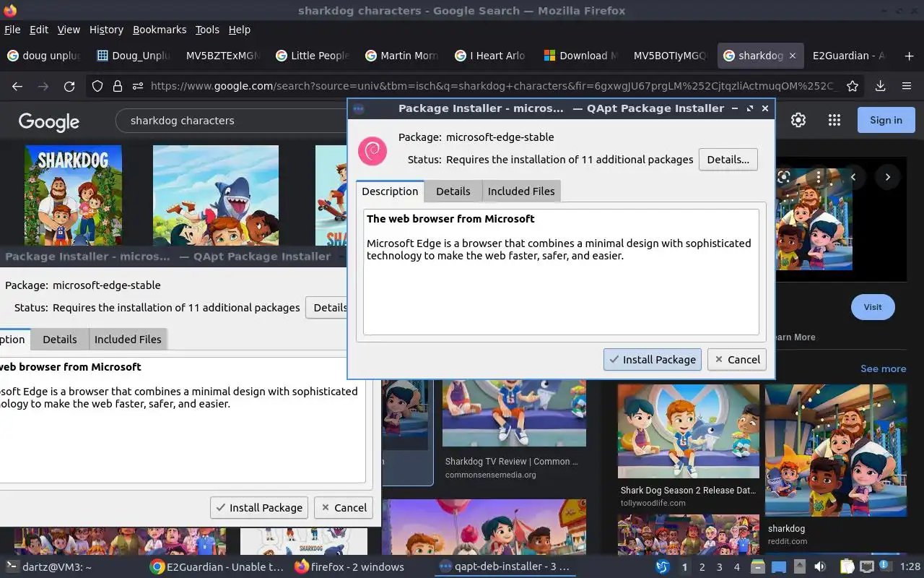Screen dimensions: 924x578
Task: Open file manager icon in taskbar
Action: coord(757,567)
